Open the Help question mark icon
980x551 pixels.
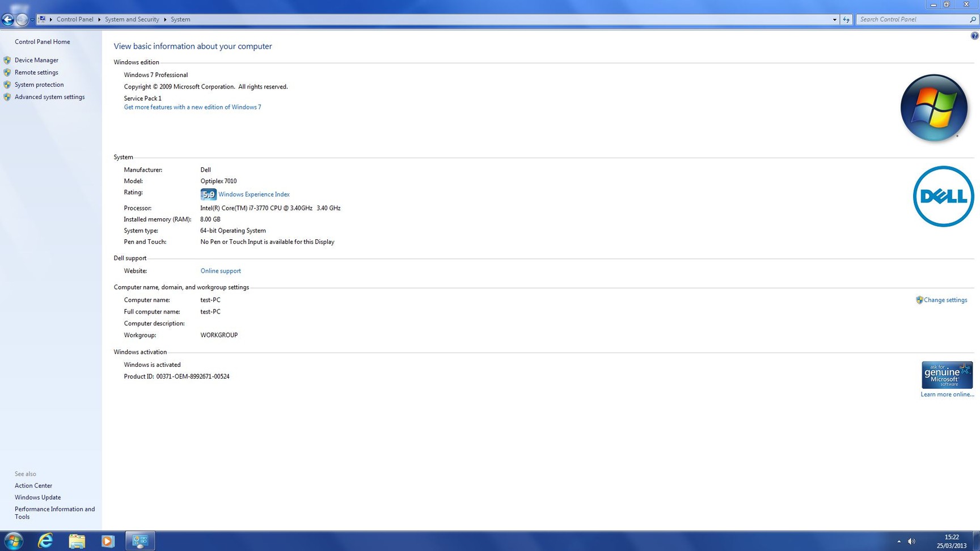(x=974, y=36)
